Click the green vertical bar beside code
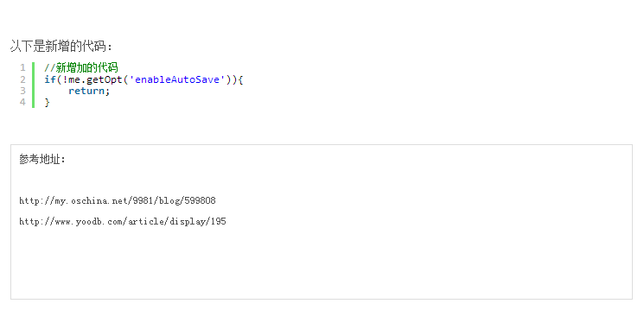644x329 pixels. [33, 85]
